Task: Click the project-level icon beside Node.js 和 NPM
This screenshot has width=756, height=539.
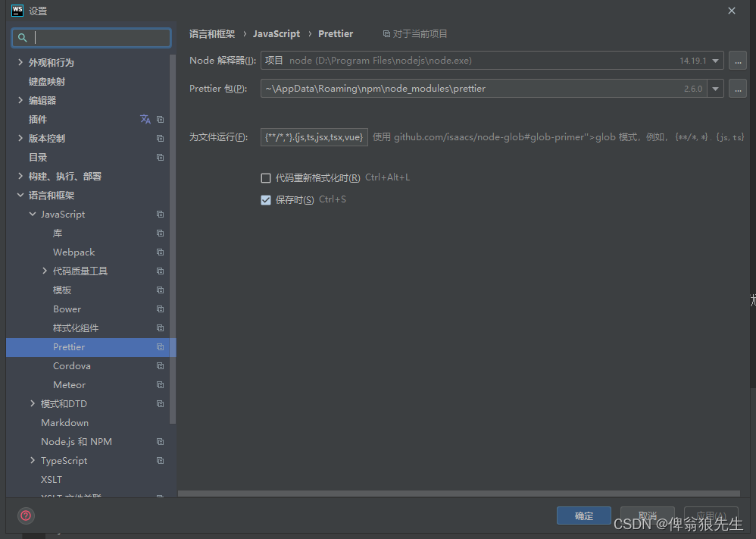Action: [x=160, y=441]
